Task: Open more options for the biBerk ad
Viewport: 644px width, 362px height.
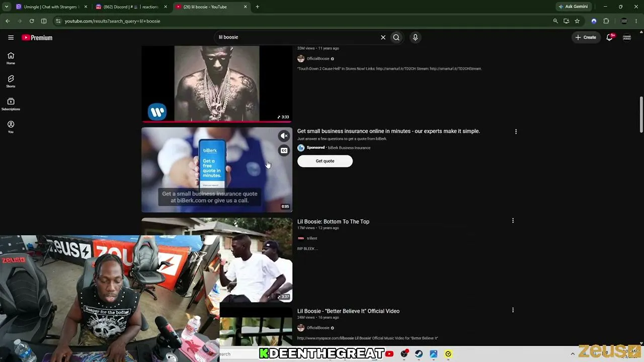Action: (x=516, y=131)
